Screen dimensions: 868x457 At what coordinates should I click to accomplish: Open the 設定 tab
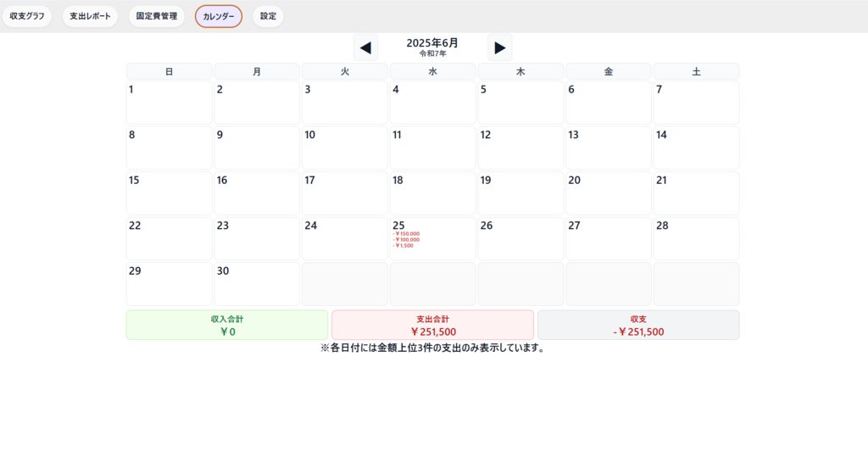pos(268,16)
